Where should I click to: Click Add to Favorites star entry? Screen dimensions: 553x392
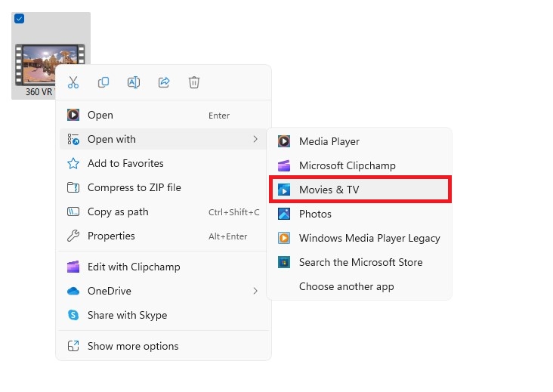click(163, 164)
